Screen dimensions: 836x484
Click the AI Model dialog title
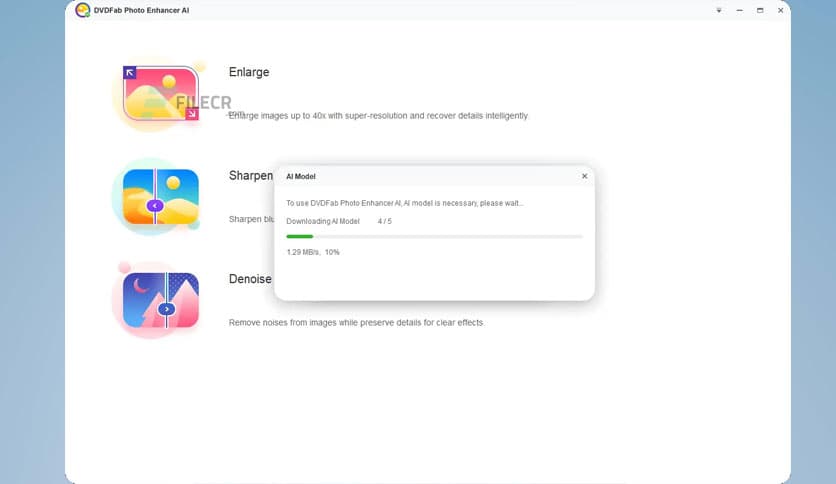coord(301,176)
